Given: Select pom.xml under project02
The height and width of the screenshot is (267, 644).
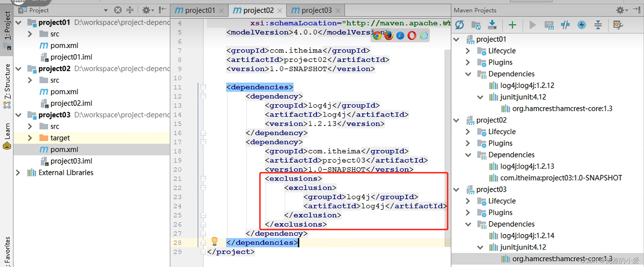Looking at the screenshot, I should point(64,92).
